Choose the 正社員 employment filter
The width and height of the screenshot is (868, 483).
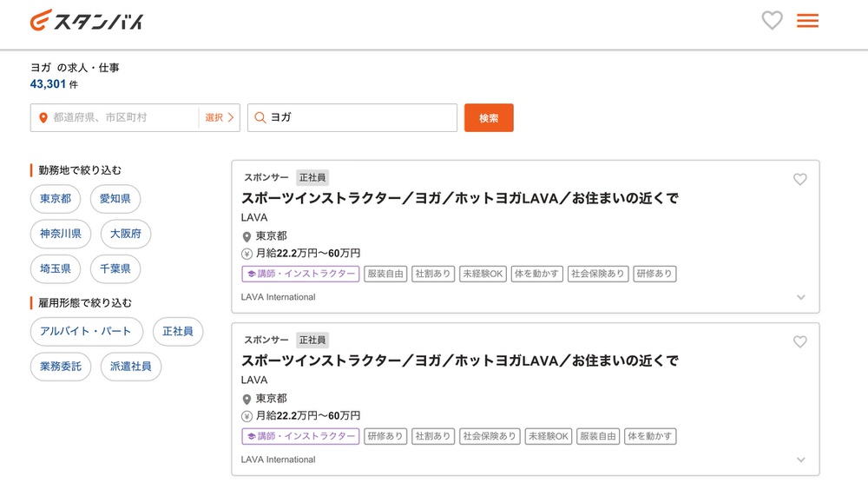coord(178,332)
